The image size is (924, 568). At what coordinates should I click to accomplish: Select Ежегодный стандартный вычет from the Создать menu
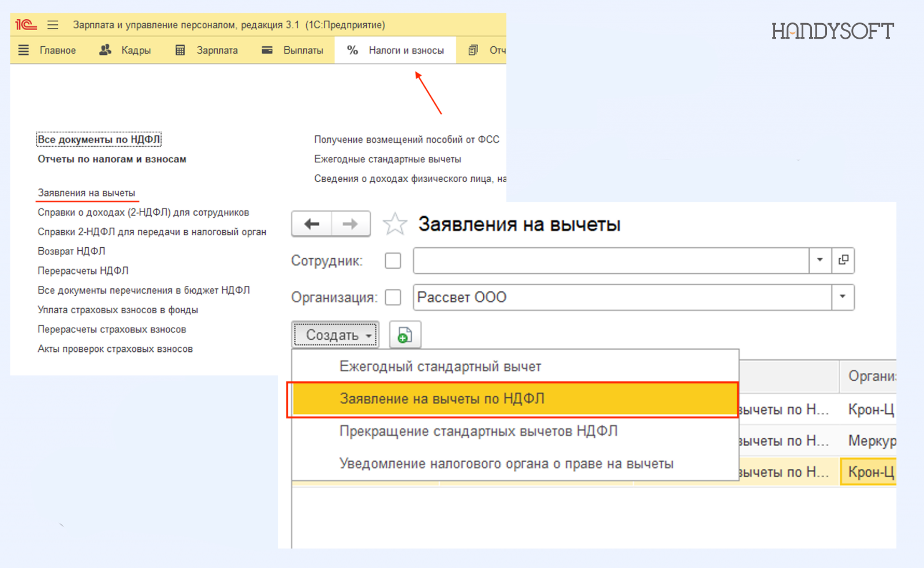click(515, 366)
